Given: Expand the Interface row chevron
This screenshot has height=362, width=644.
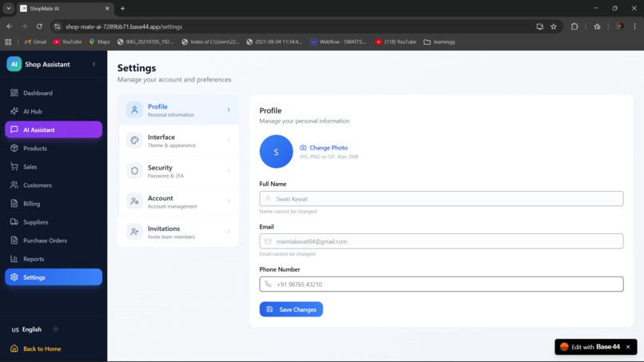Looking at the screenshot, I should [x=229, y=140].
